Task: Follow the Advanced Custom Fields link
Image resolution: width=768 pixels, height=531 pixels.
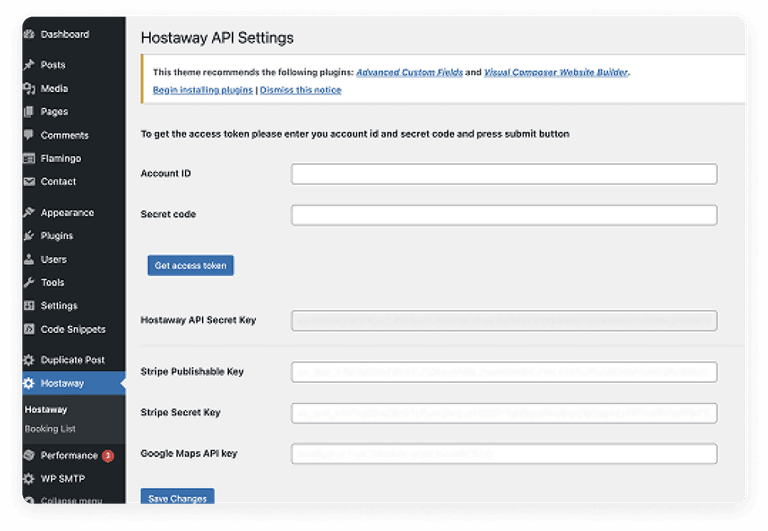Action: 409,72
